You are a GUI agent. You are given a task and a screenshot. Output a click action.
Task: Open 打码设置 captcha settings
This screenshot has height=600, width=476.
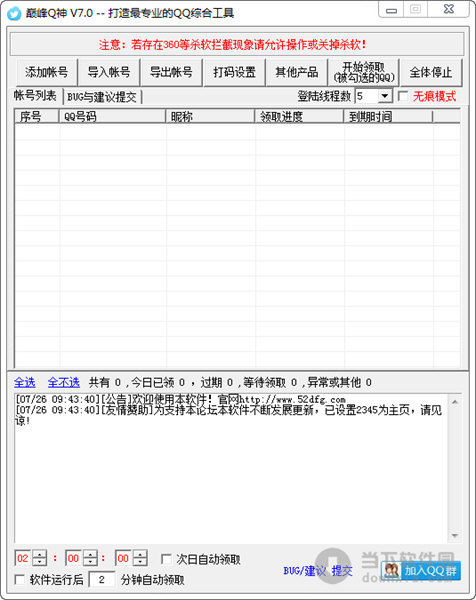(x=234, y=72)
